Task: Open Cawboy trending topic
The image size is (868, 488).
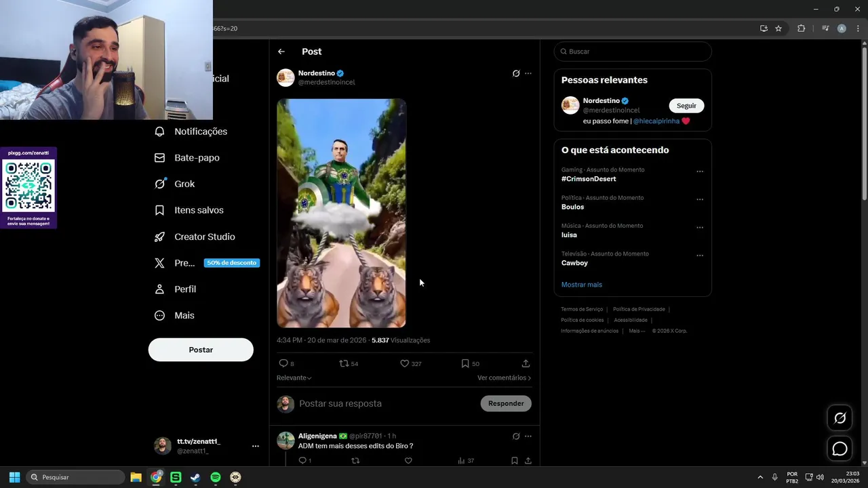Action: (574, 263)
